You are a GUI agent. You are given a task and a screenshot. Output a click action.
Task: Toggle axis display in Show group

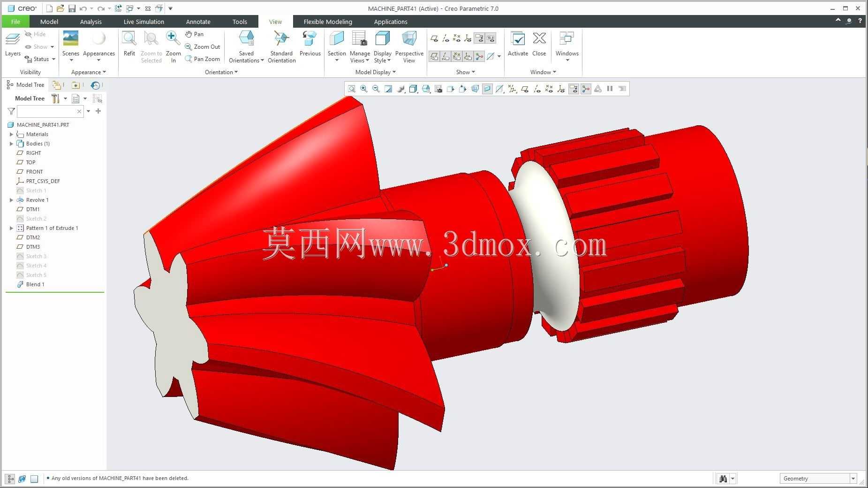[x=445, y=38]
